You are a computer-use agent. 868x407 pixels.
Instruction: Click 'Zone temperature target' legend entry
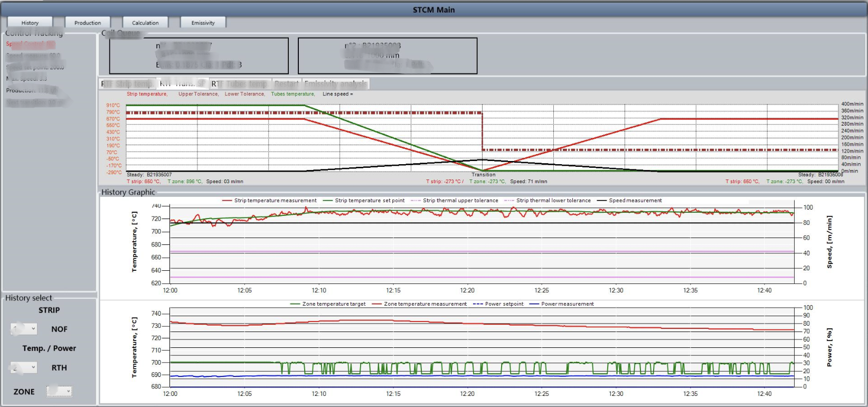click(328, 304)
